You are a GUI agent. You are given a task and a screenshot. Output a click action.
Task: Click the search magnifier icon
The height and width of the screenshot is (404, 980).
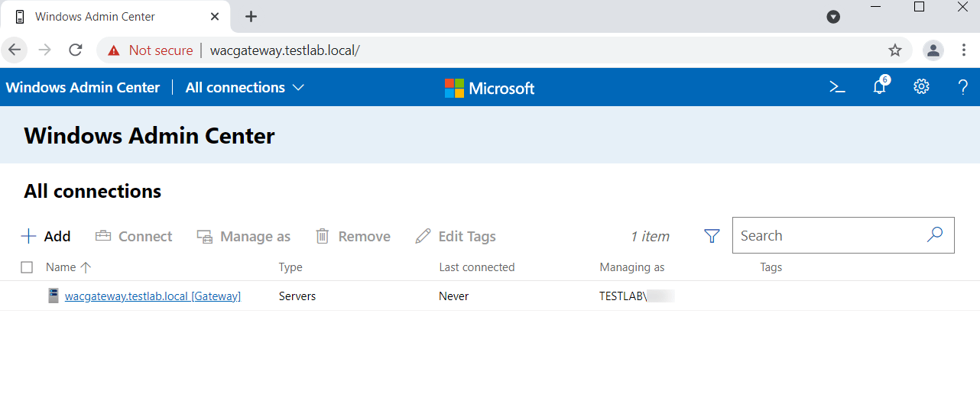pos(934,235)
